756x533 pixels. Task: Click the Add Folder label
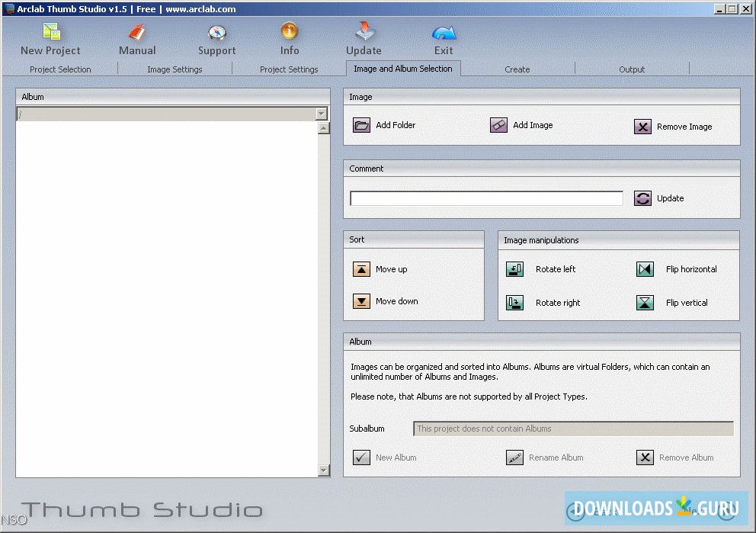pyautogui.click(x=396, y=125)
